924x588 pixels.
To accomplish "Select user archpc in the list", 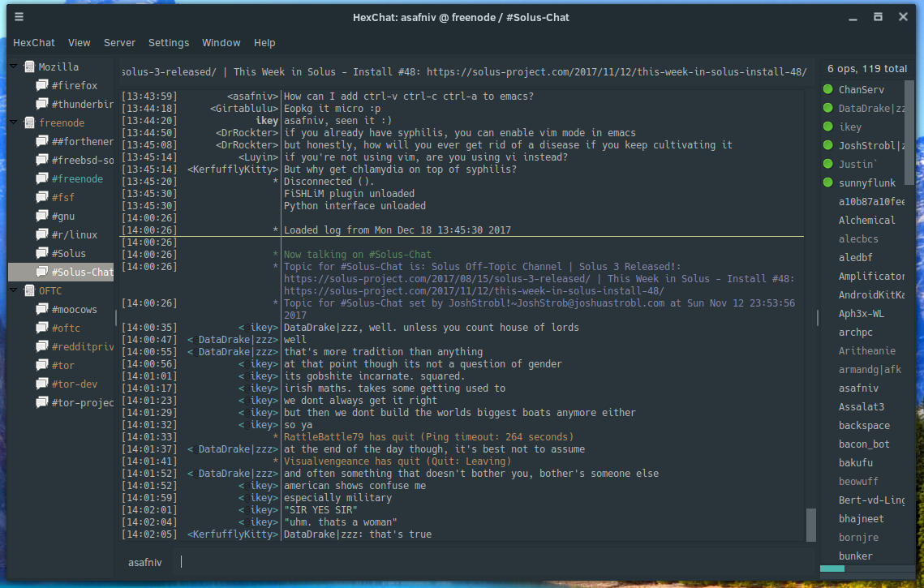I will coord(856,333).
